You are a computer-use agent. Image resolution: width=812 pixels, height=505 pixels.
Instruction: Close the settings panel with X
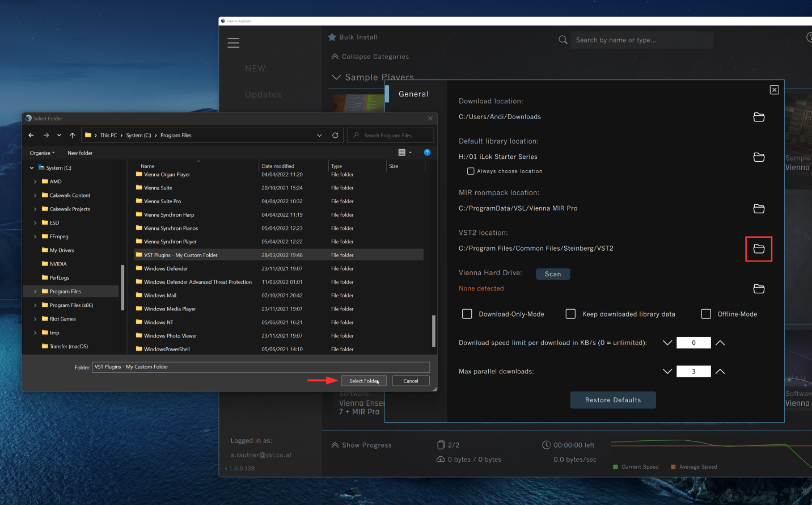point(775,90)
